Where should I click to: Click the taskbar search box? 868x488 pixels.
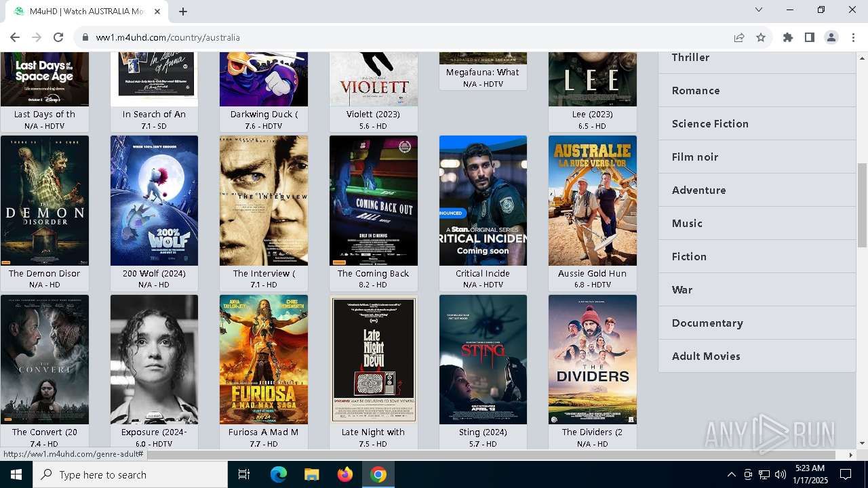click(130, 474)
